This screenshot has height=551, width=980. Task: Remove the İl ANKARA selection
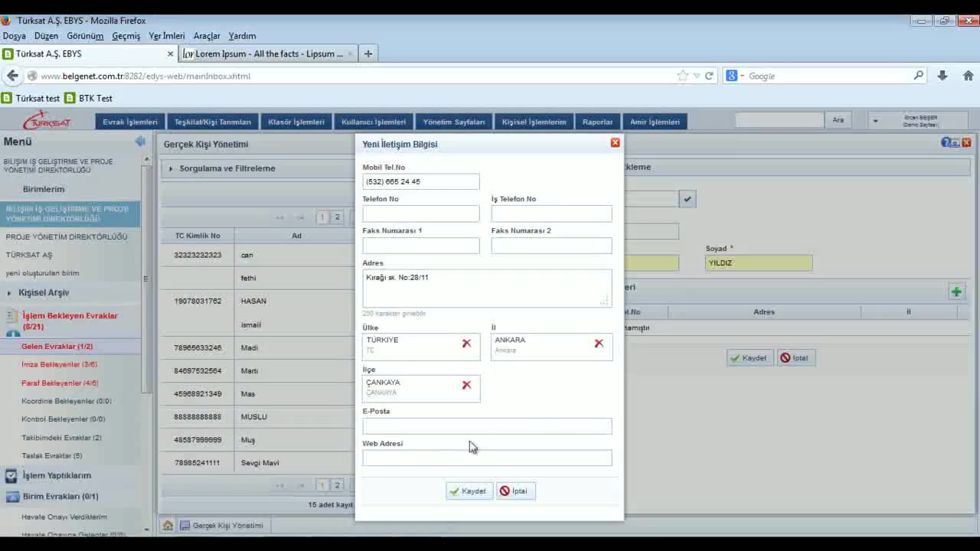coord(599,344)
